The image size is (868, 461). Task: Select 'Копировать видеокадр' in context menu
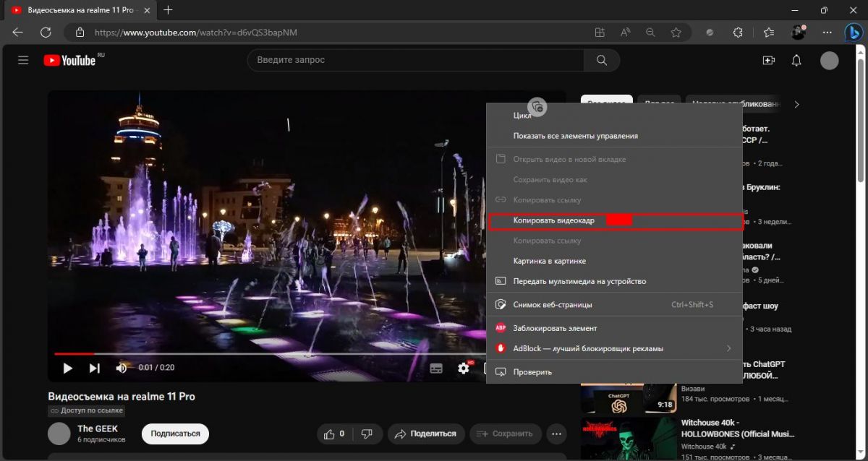click(554, 220)
